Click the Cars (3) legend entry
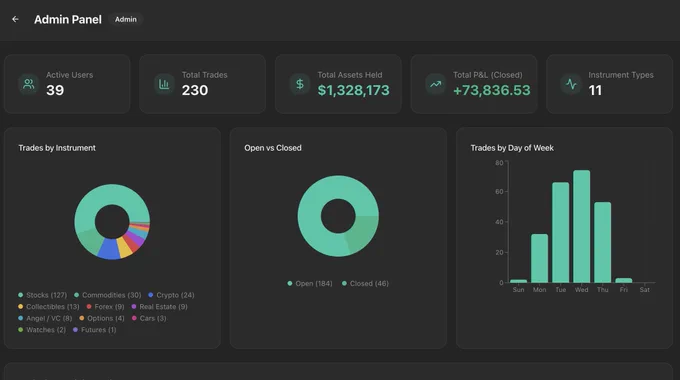This screenshot has width=680, height=380. tap(149, 318)
